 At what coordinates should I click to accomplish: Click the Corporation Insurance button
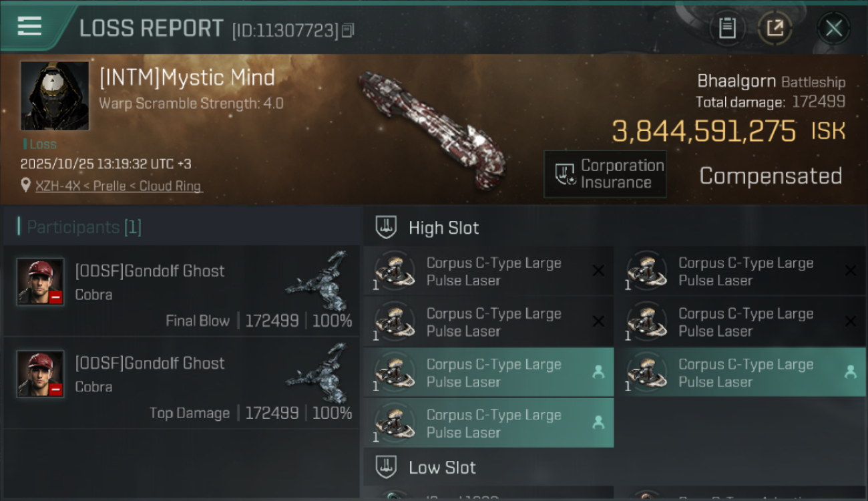(605, 174)
